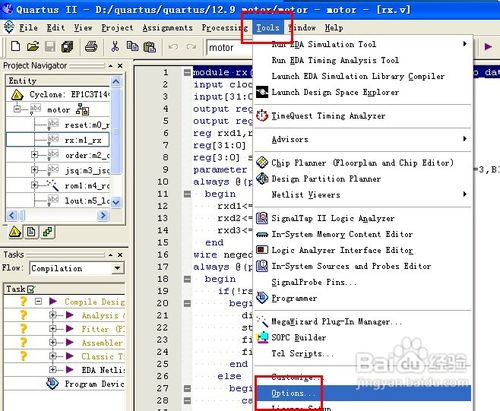The width and height of the screenshot is (500, 411).
Task: Open the Assignments menu
Action: point(167,28)
